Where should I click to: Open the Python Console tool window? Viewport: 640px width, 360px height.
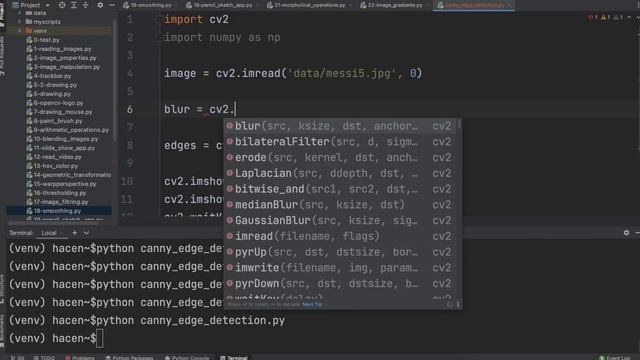tap(187, 358)
